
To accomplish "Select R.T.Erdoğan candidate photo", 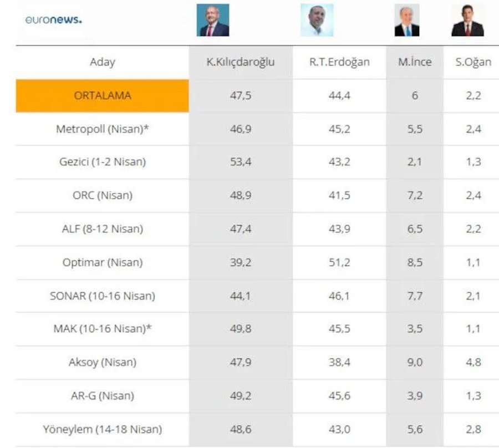I will [x=317, y=20].
